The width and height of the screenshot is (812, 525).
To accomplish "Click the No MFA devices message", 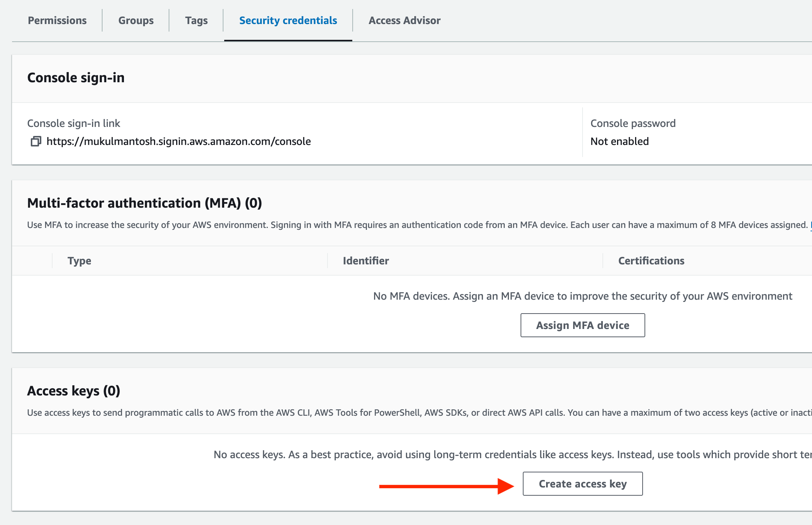I will (x=582, y=296).
